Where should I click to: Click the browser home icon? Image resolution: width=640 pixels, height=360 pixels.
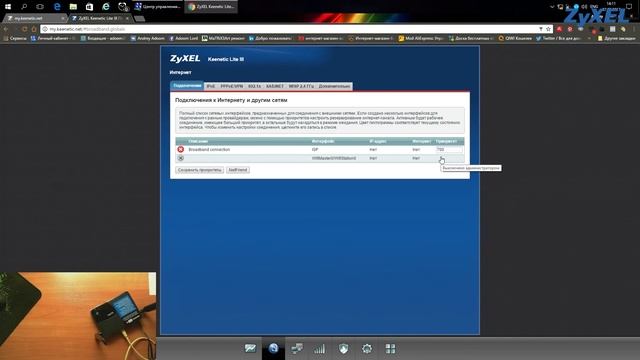[x=34, y=29]
